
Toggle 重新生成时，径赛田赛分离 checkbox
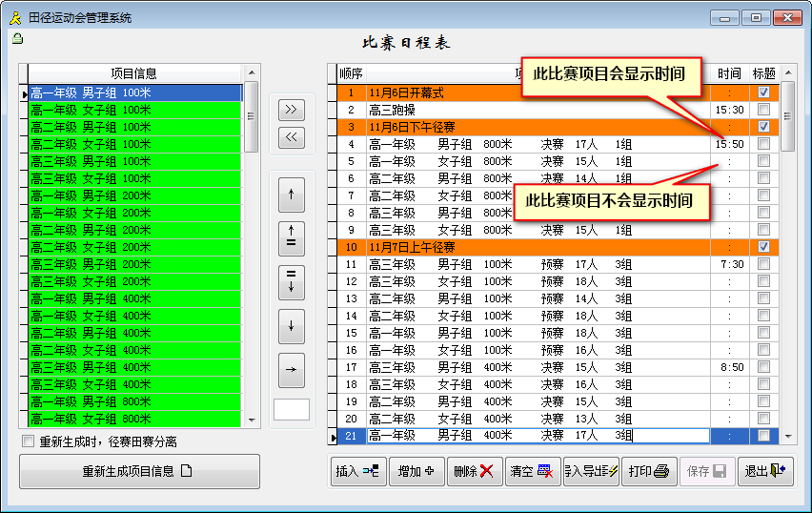click(28, 441)
